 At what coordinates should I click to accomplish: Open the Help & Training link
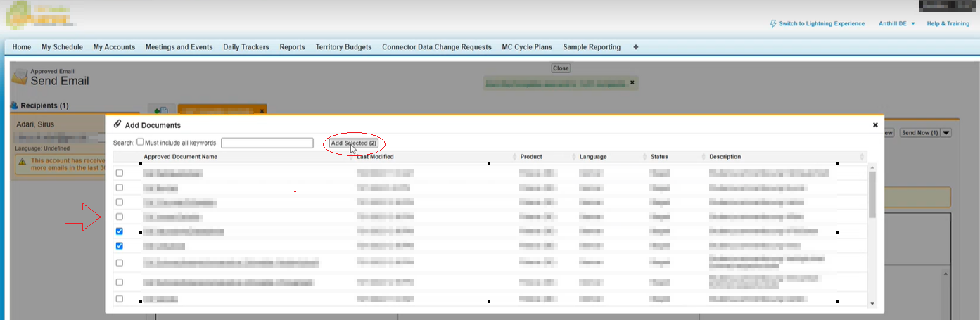[x=948, y=23]
